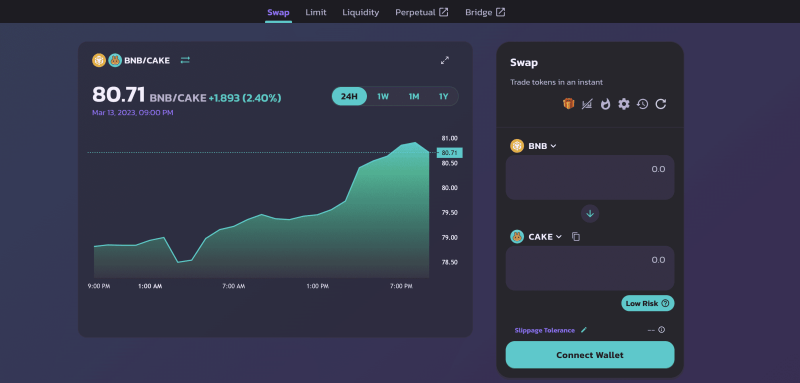The image size is (800, 383).
Task: Click the +1.893 (2.40%) price change text
Action: [x=245, y=98]
